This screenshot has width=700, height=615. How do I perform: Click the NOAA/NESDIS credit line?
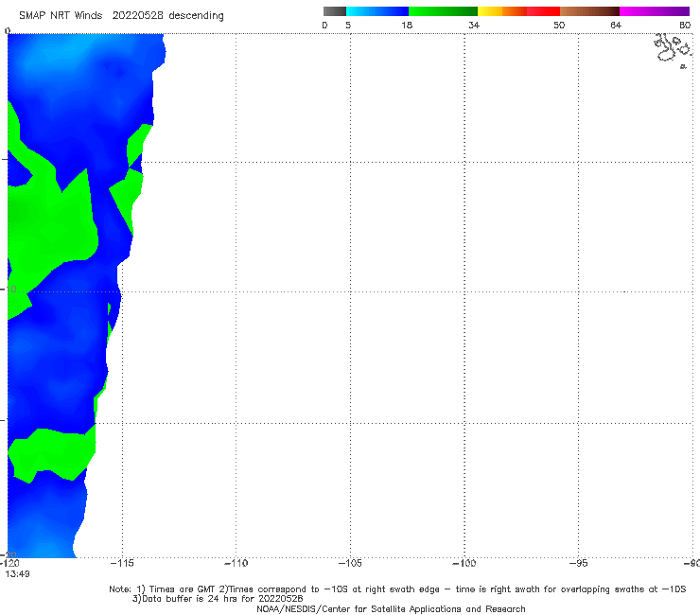point(391,608)
